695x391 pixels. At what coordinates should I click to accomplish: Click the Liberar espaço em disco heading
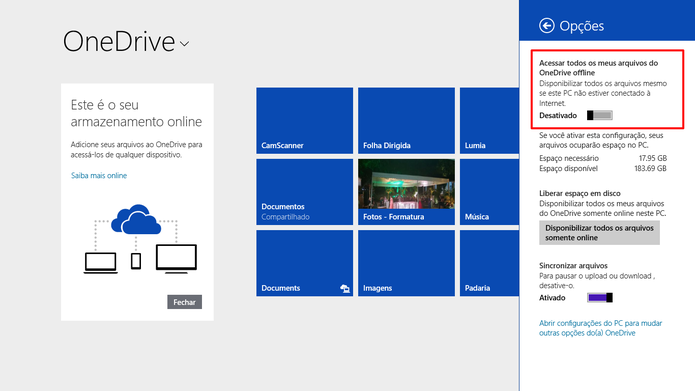click(580, 193)
